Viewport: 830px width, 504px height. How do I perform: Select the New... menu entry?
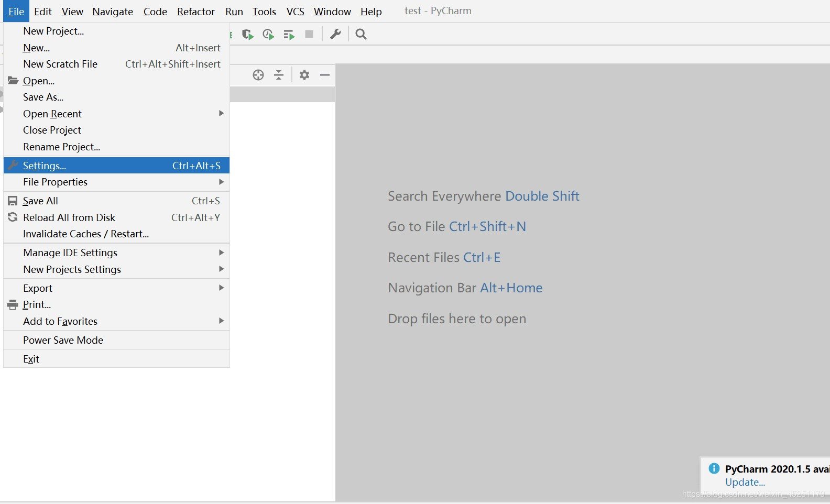(x=116, y=48)
